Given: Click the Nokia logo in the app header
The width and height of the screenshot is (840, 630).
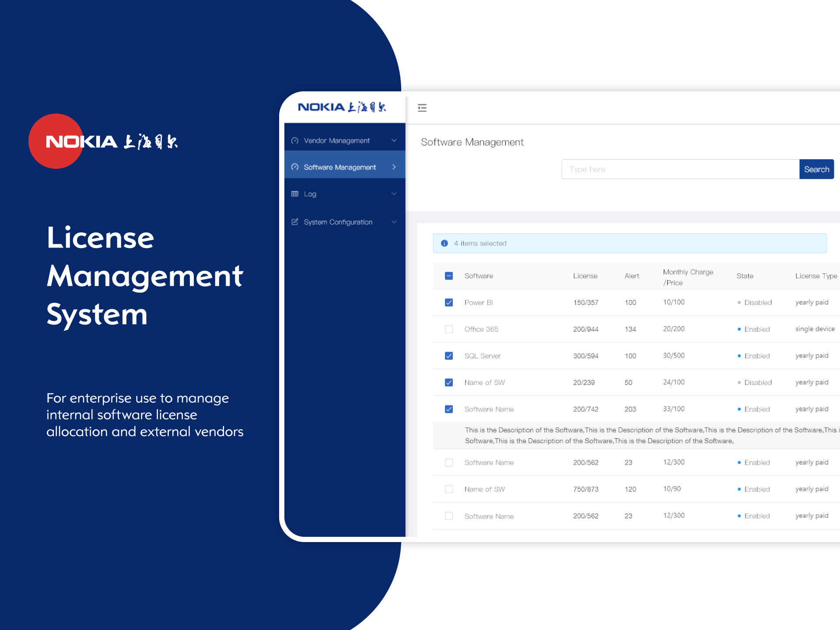Looking at the screenshot, I should click(x=342, y=107).
